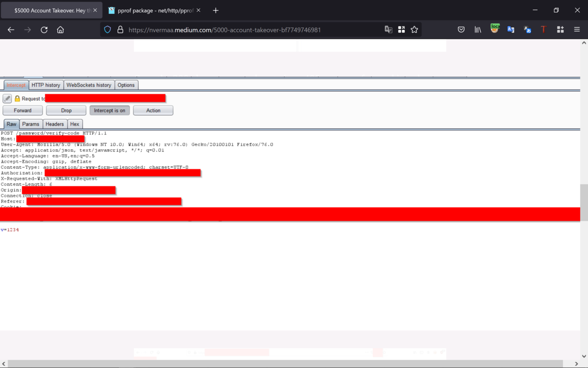Image resolution: width=588 pixels, height=368 pixels.
Task: Show site security info padlock icon
Action: [x=120, y=30]
